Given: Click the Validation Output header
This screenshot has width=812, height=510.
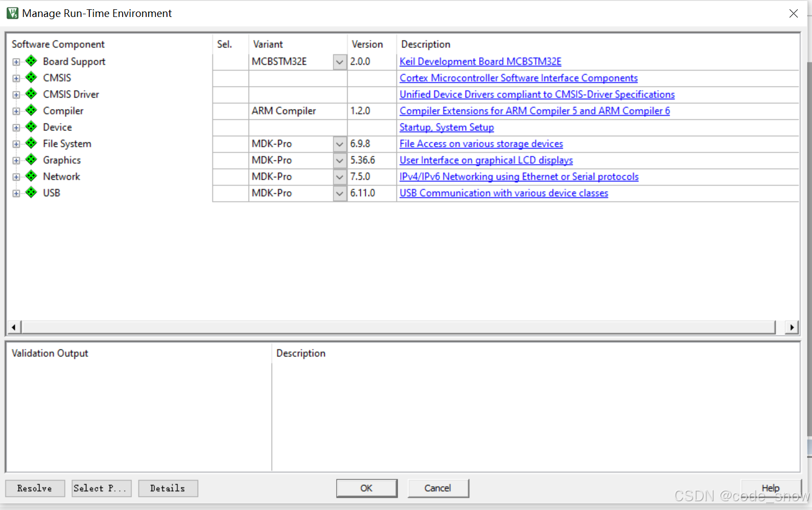Looking at the screenshot, I should [x=50, y=353].
